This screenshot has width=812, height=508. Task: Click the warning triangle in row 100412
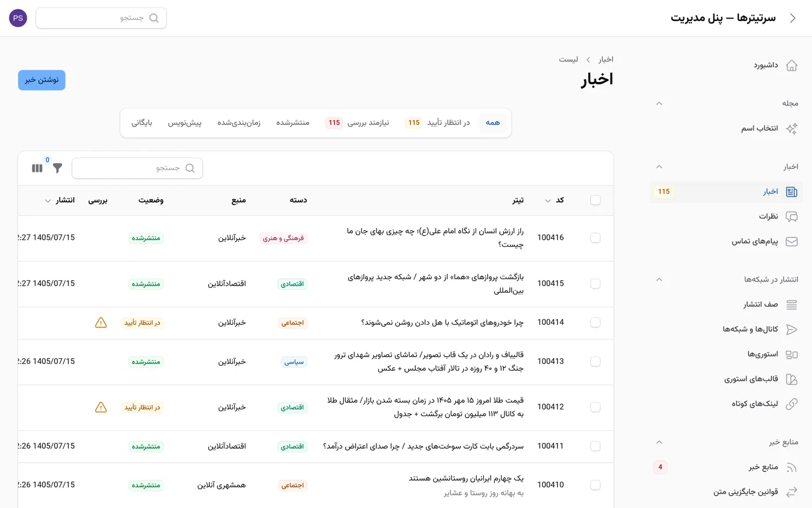(101, 408)
